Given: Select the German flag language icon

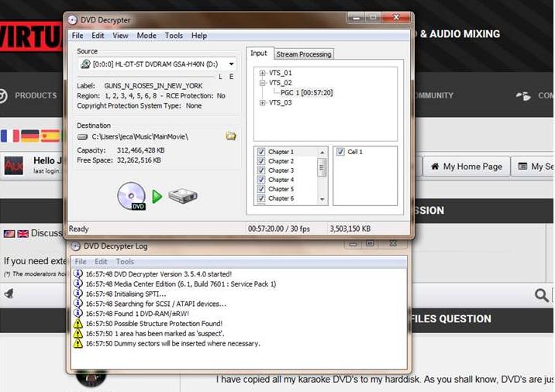Looking at the screenshot, I should tap(29, 136).
